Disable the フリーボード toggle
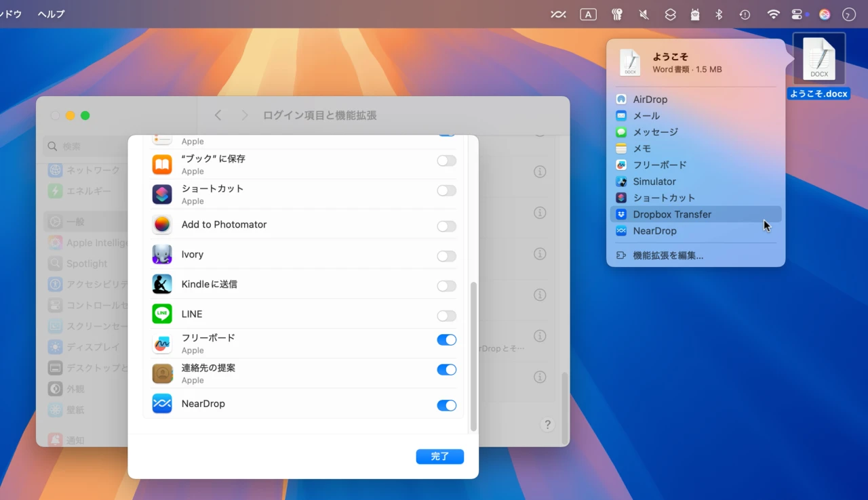 pos(446,339)
